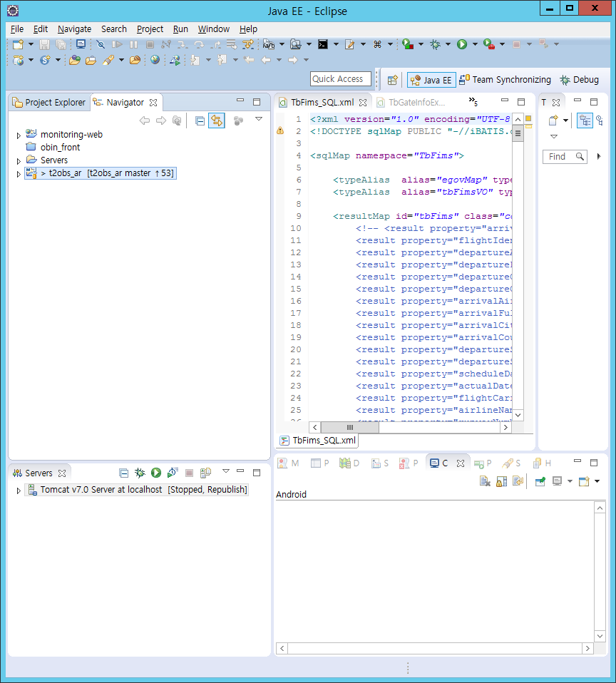This screenshot has height=683, width=616.
Task: Open the Navigator View Menu dropdown
Action: pos(259,119)
